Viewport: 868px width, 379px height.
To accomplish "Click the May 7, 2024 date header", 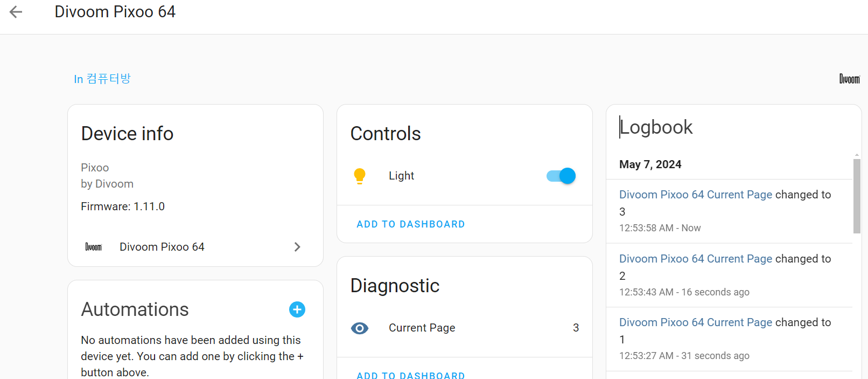I will (650, 164).
